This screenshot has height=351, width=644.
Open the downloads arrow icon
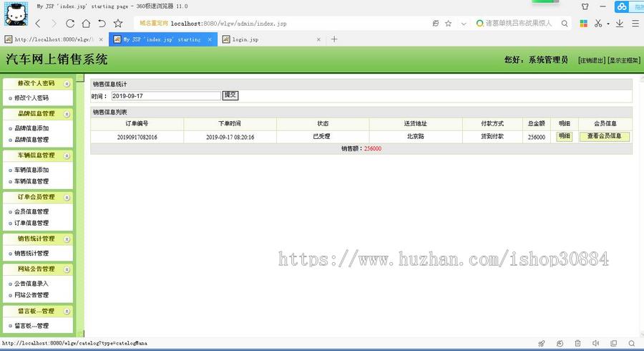pyautogui.click(x=620, y=24)
